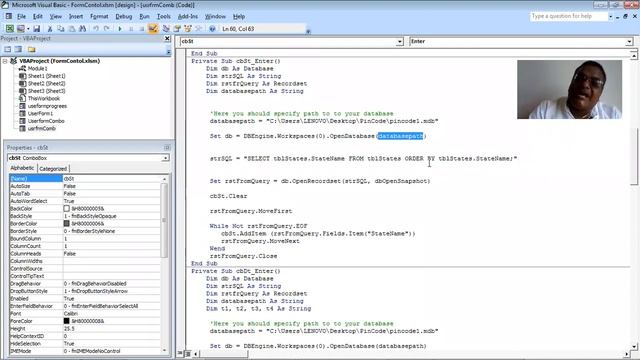Close the Properties - cbSt panel
This screenshot has height=360, width=640.
pos(167,147)
